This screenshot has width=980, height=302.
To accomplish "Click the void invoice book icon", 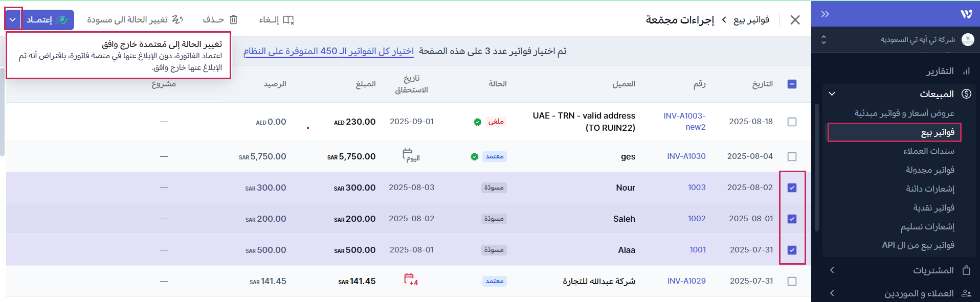I will pos(288,20).
